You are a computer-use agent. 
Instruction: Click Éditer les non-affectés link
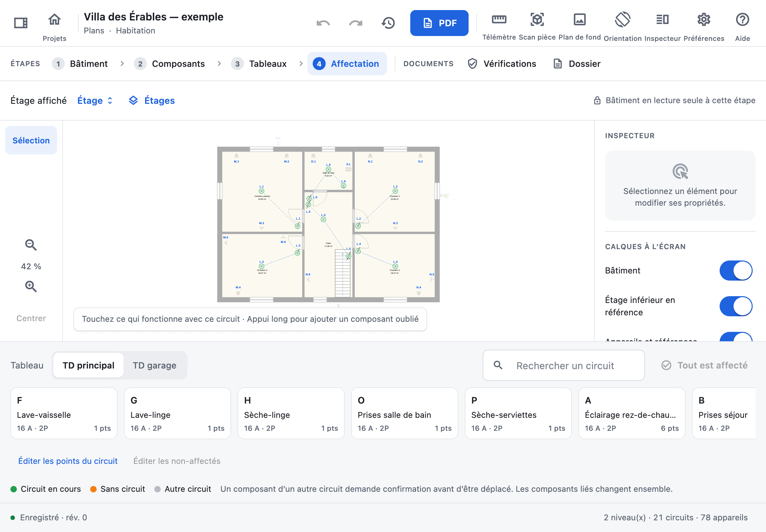point(177,461)
